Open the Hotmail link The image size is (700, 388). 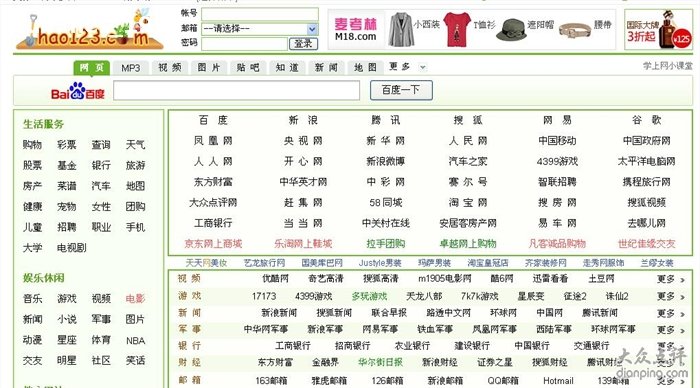pyautogui.click(x=558, y=381)
